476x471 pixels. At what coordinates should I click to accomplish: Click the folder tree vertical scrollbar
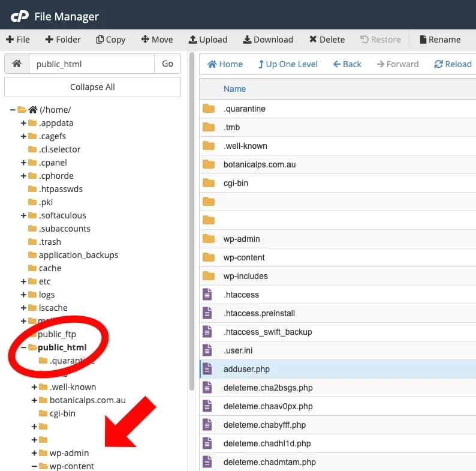tap(192, 221)
